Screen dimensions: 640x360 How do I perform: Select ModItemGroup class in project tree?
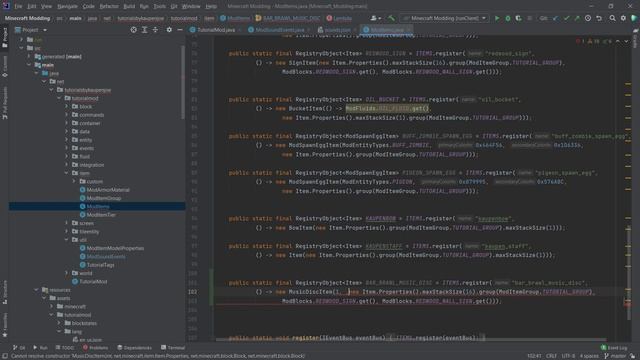104,198
